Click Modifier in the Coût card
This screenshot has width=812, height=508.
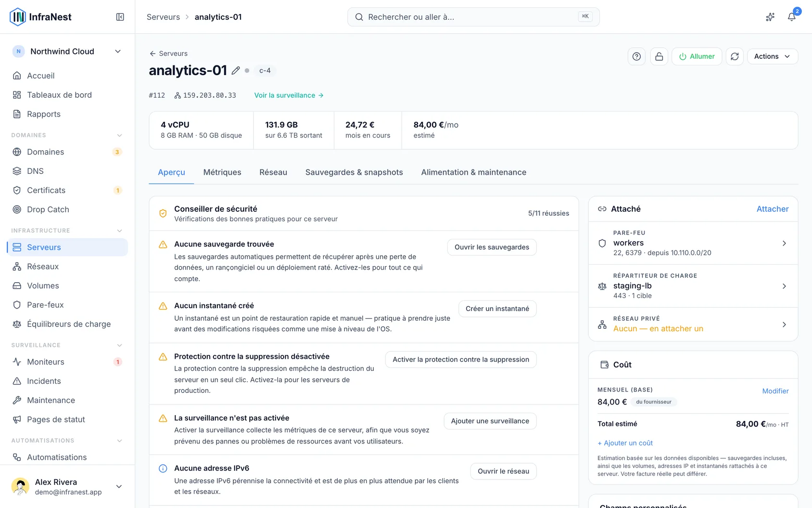pos(775,391)
